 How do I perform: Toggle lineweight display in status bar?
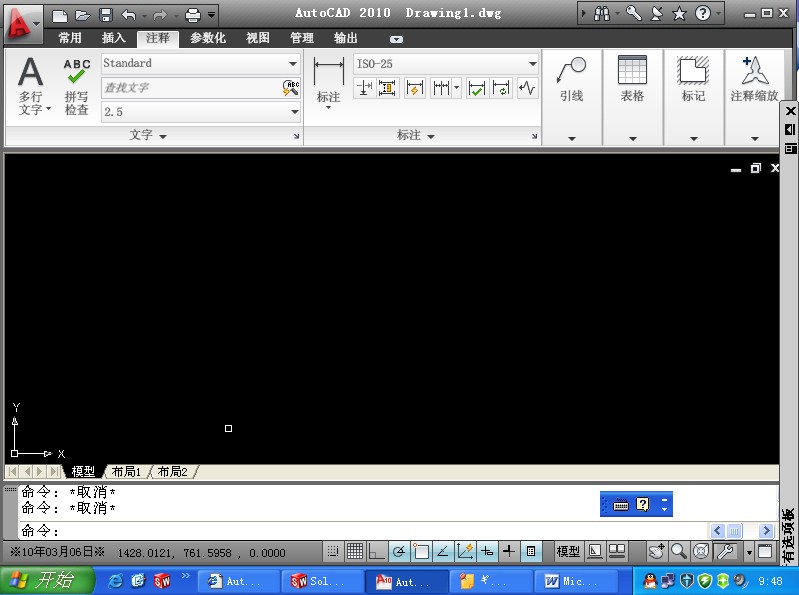[509, 551]
